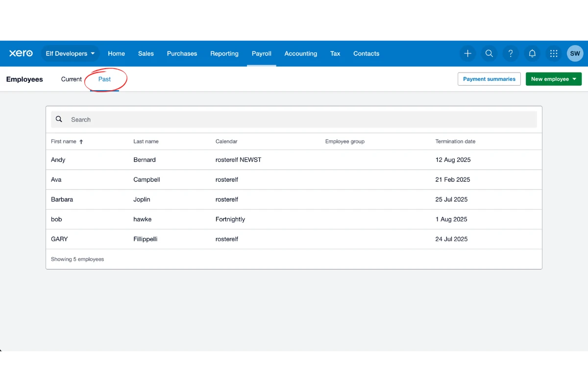Click the 12 Aug 2025 termination date
The image size is (588, 392).
tap(453, 160)
